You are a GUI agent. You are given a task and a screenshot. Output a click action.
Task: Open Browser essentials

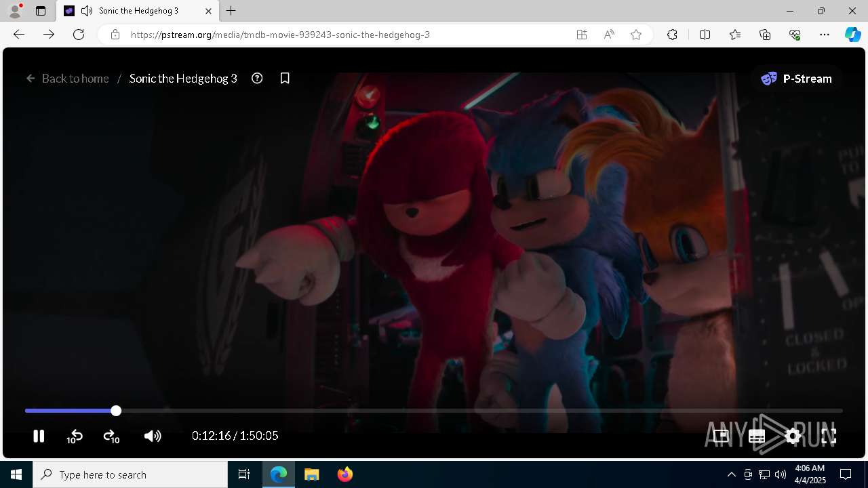[x=795, y=35]
